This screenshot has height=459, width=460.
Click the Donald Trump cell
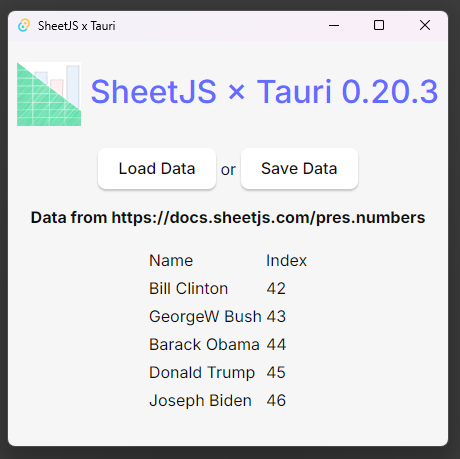point(202,373)
